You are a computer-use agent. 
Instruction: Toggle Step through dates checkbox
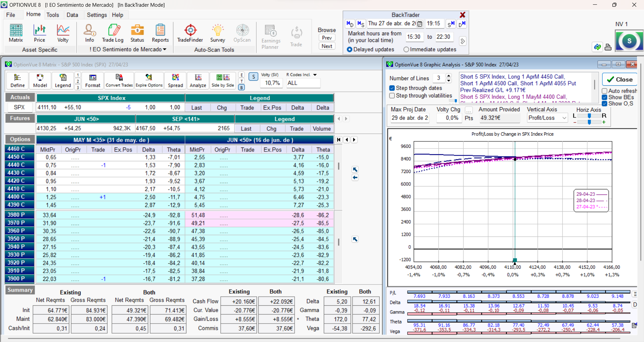(392, 88)
